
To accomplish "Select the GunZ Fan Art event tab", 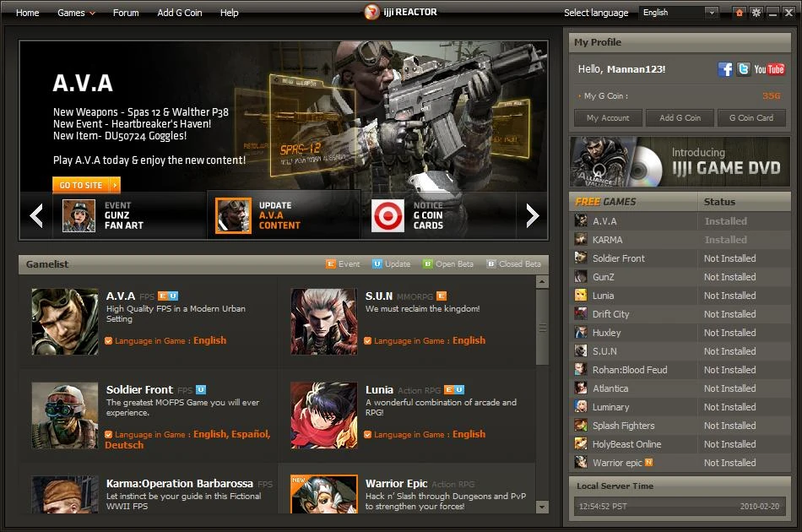I will coord(129,215).
